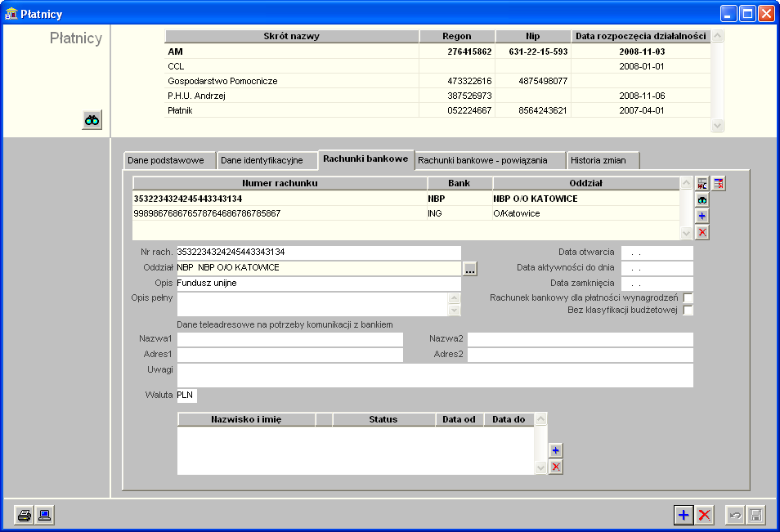Click the table-with-red-X icon beside accounts list
The image size is (780, 532).
[719, 184]
